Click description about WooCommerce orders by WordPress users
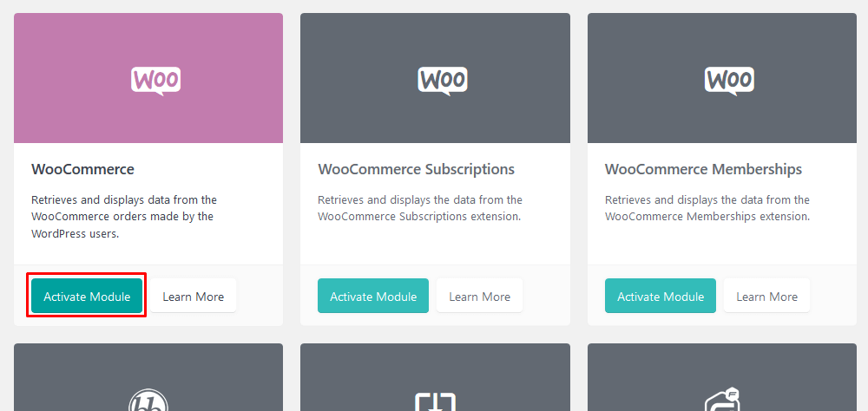The image size is (868, 411). pyautogui.click(x=124, y=216)
